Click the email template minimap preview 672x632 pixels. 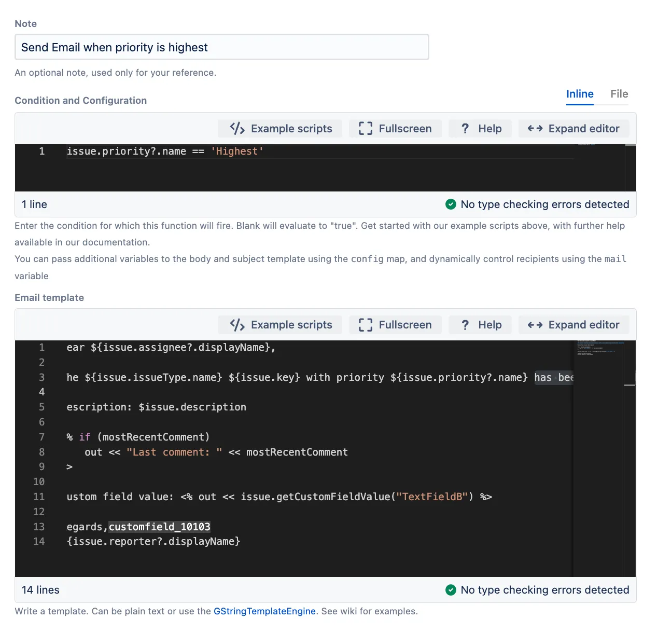pos(599,349)
